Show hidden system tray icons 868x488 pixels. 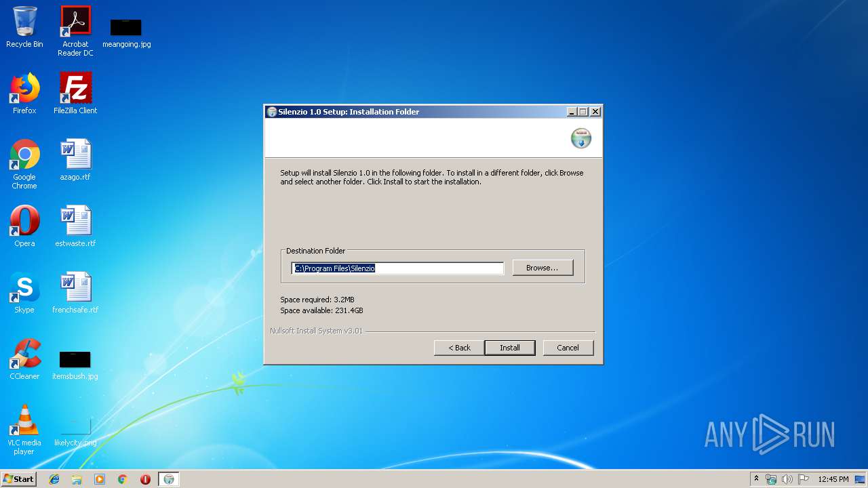point(756,479)
